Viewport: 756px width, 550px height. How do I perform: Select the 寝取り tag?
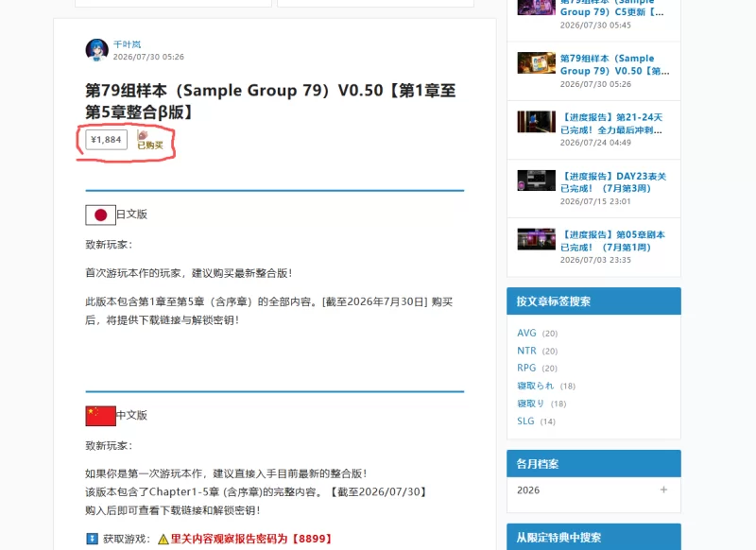[530, 404]
